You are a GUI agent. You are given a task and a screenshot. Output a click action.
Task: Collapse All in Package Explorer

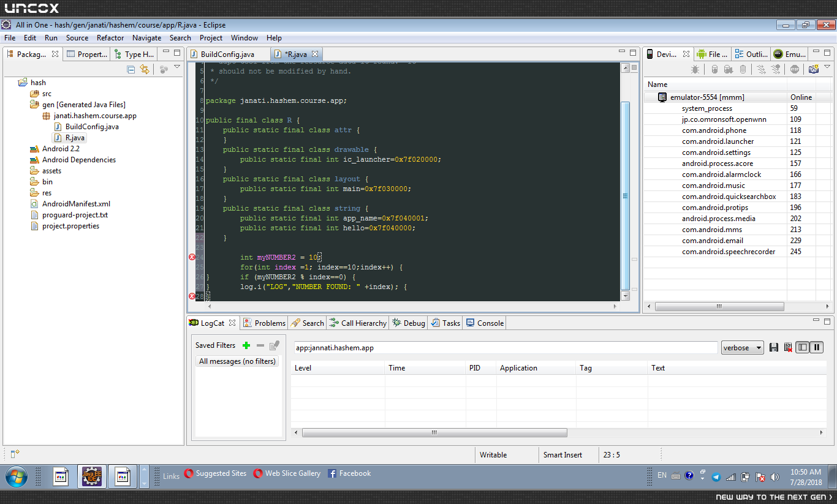131,69
